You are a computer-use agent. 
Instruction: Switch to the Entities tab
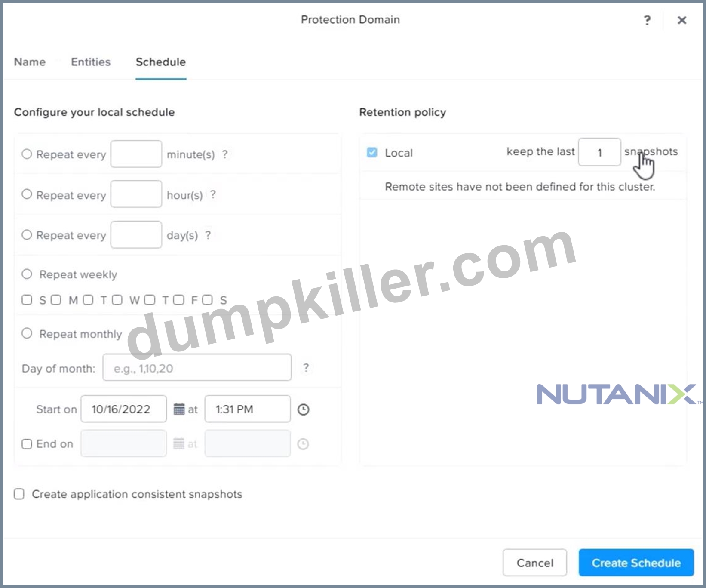(x=91, y=62)
